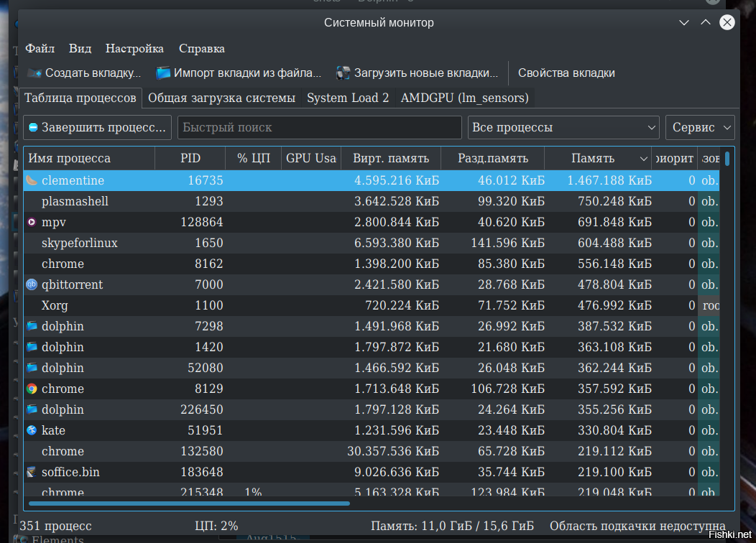Image resolution: width=756 pixels, height=543 pixels.
Task: Click 'Загрузить новые вкладки...' toolbar button
Action: click(418, 73)
